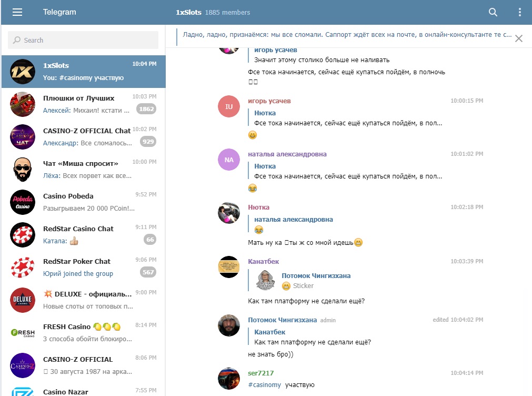
Task: Click the RedStar Casino Chat star avatar
Action: click(x=23, y=235)
